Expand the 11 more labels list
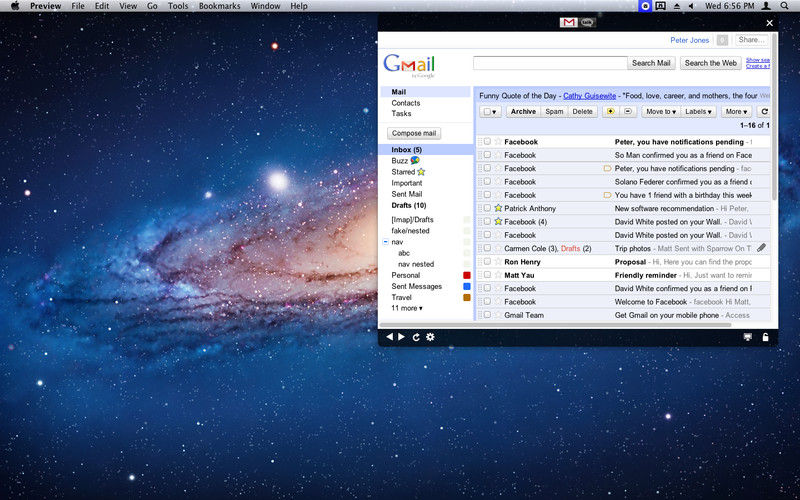Screen dimensions: 800x500 click(407, 308)
